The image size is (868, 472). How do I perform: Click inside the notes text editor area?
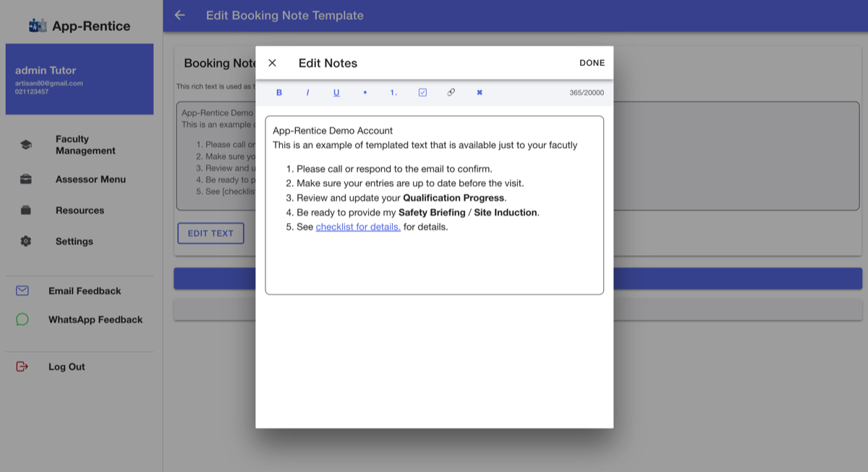pyautogui.click(x=434, y=205)
